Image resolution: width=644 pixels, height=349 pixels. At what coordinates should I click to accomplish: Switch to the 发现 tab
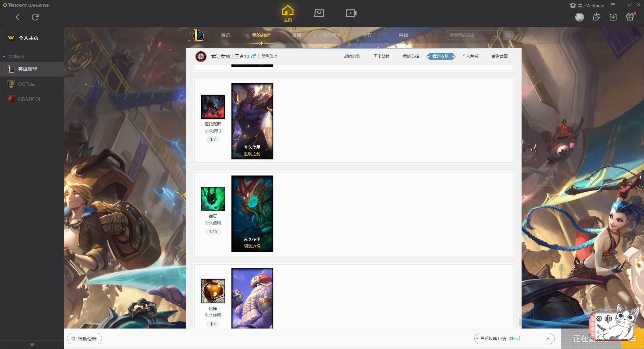368,35
